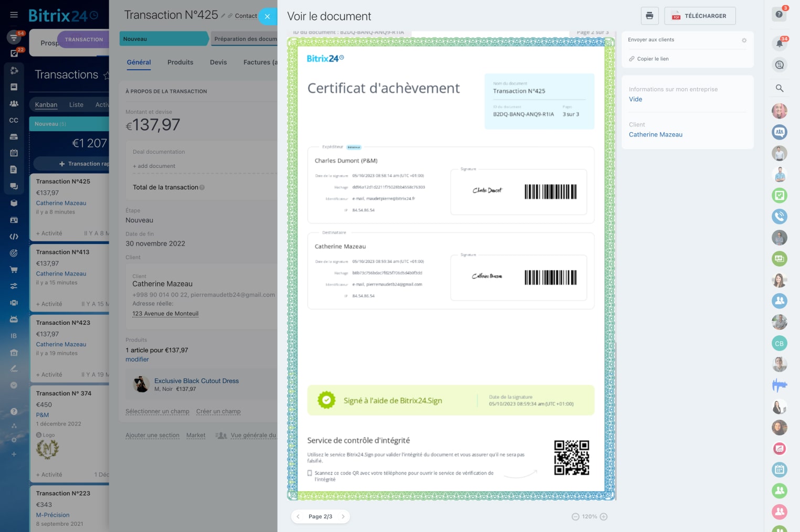Click the Télécharger PDF button
The height and width of the screenshot is (532, 800).
[699, 16]
